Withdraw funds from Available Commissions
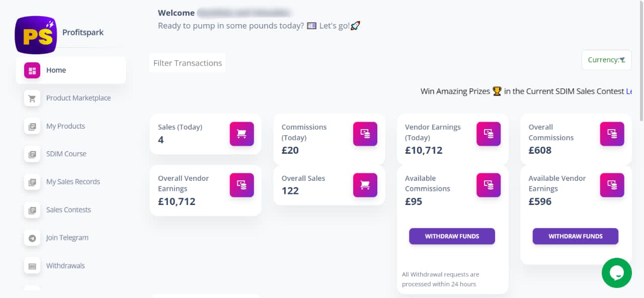The height and width of the screenshot is (298, 644). tap(452, 236)
